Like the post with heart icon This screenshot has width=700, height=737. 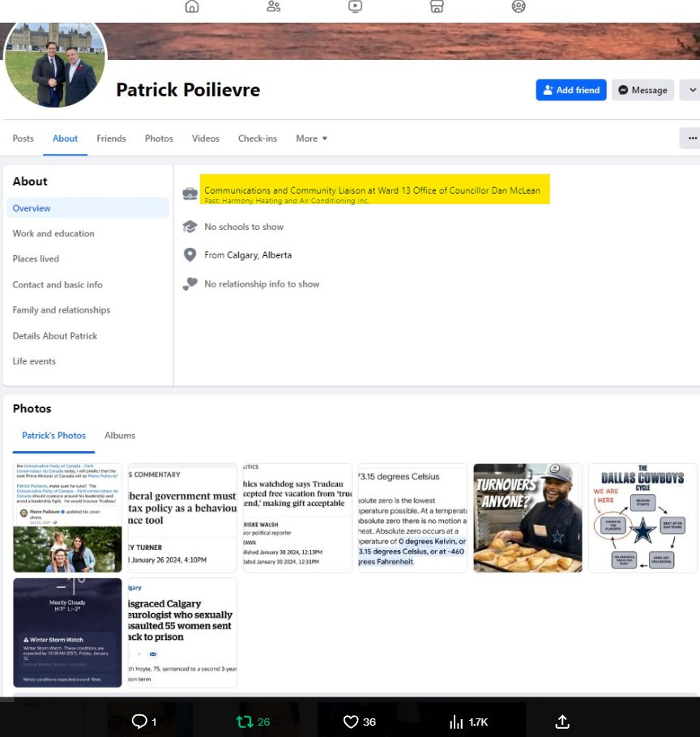coord(351,722)
